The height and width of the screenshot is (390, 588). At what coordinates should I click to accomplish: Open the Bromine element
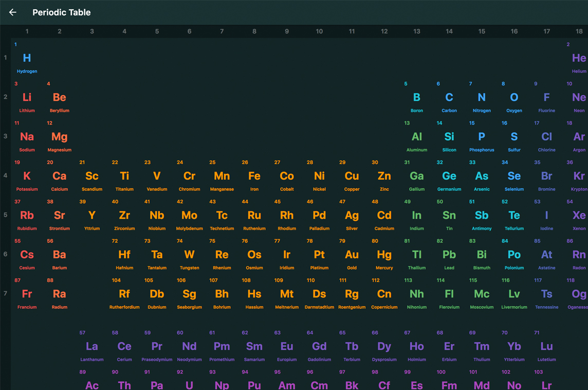click(x=547, y=176)
